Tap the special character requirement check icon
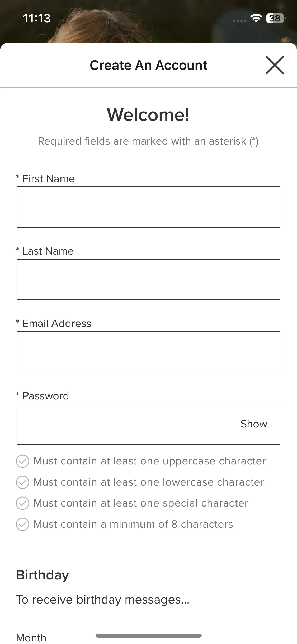Image resolution: width=297 pixels, height=644 pixels. pos(22,503)
